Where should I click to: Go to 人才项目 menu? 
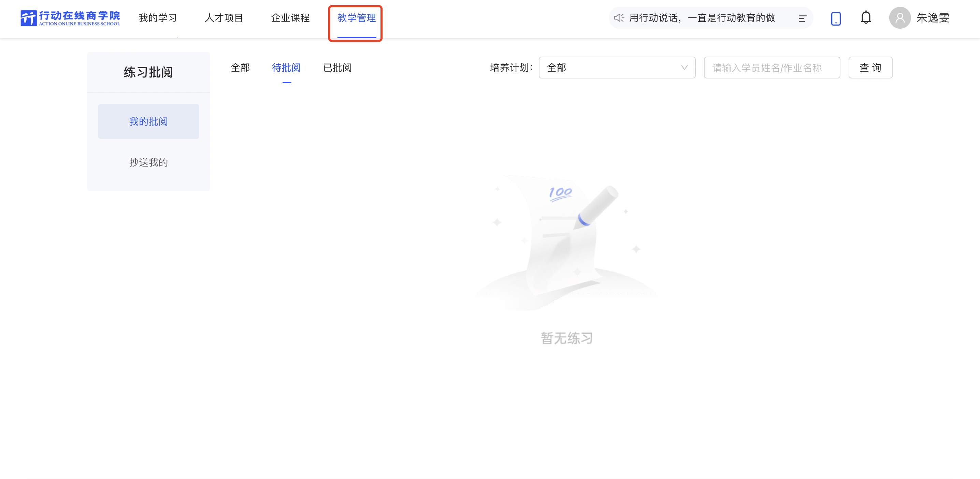(224, 18)
